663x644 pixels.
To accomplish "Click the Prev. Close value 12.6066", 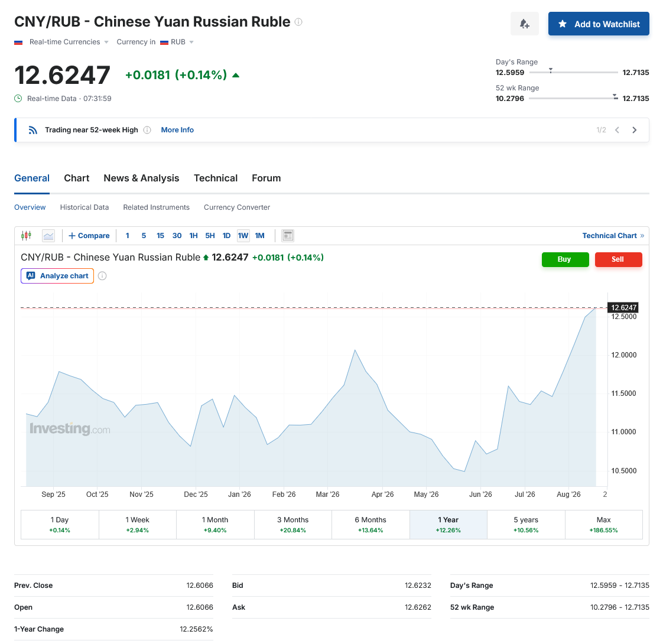I will (200, 586).
